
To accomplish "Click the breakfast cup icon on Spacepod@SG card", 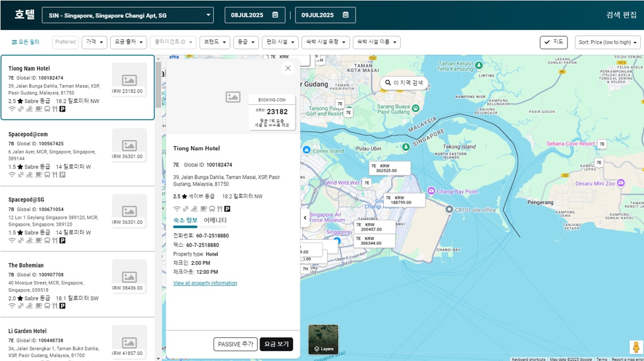I will pos(39,241).
